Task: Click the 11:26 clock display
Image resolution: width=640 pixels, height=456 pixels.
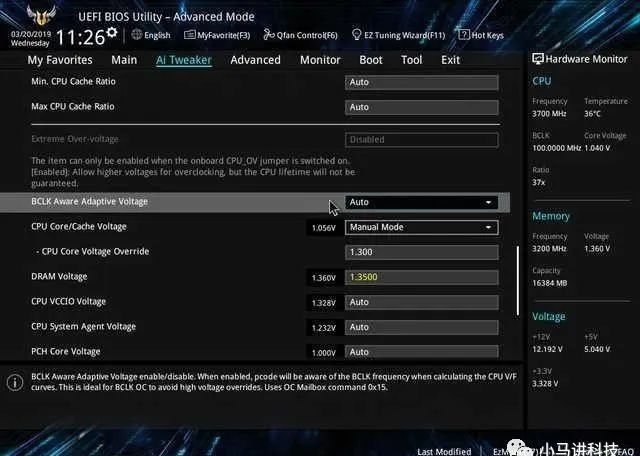Action: [x=80, y=38]
